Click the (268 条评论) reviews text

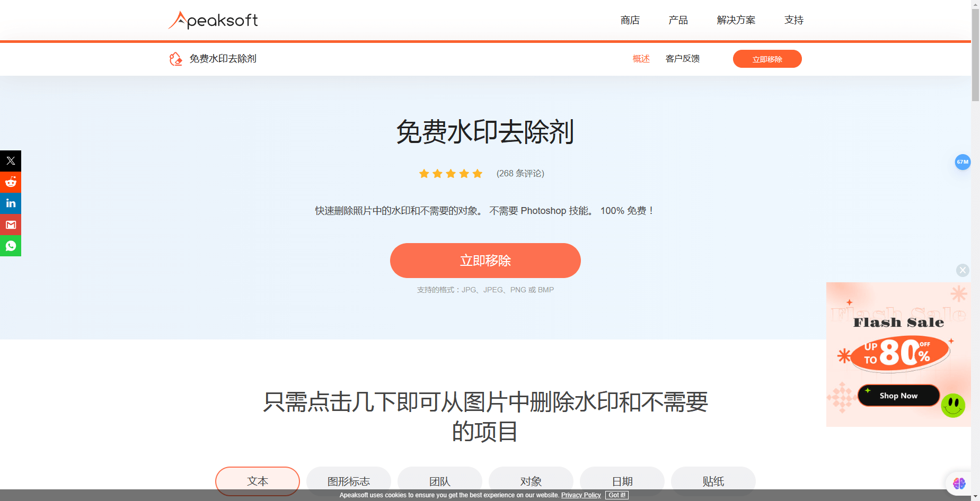pos(520,174)
